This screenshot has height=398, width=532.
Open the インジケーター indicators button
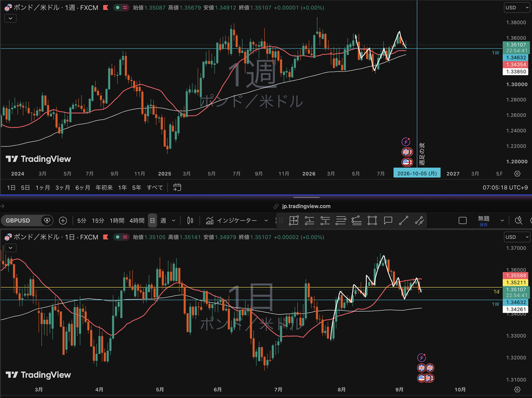click(236, 220)
